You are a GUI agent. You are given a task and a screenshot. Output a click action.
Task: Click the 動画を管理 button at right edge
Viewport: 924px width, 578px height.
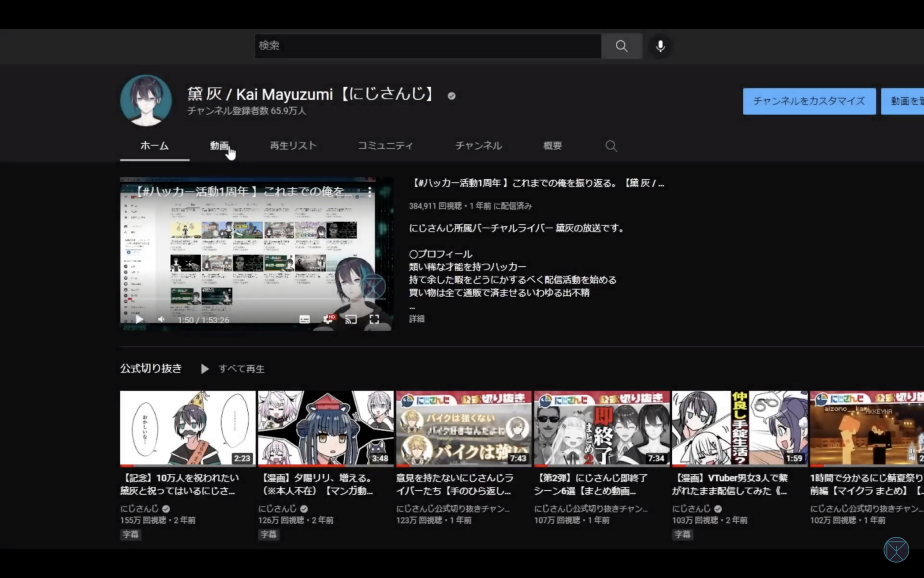pyautogui.click(x=903, y=101)
